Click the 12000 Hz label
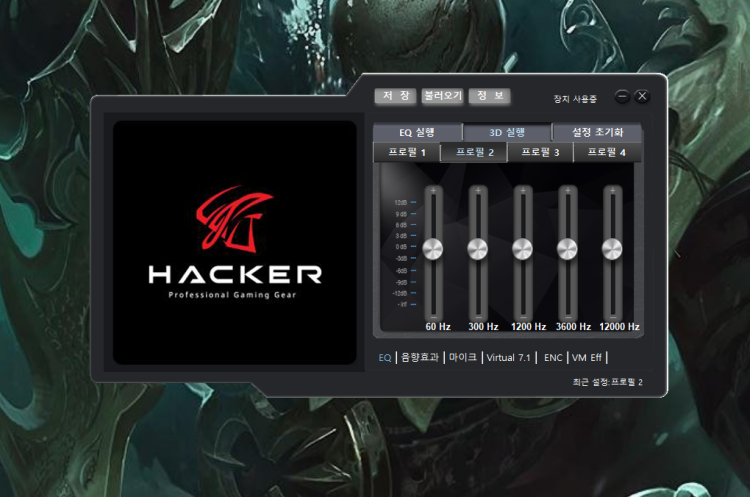This screenshot has height=497, width=750. [x=619, y=327]
